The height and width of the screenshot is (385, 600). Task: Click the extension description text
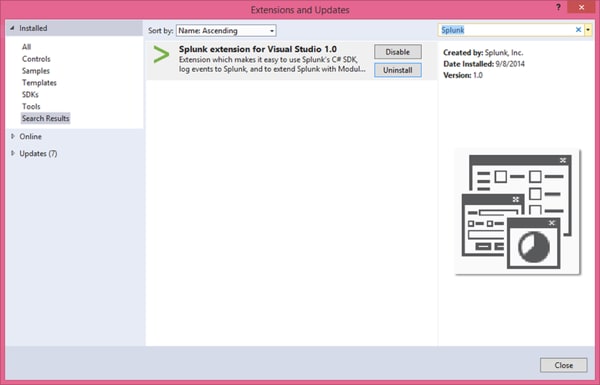[272, 64]
